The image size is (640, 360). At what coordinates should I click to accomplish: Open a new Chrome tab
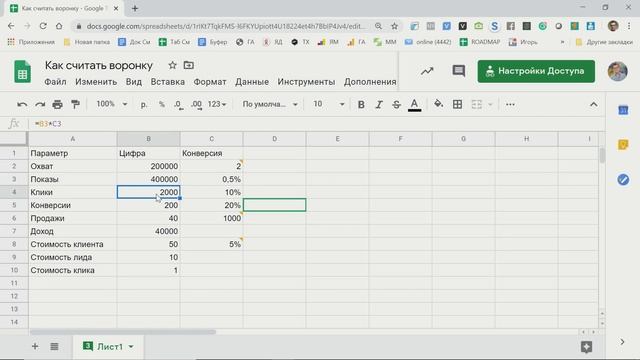point(135,8)
